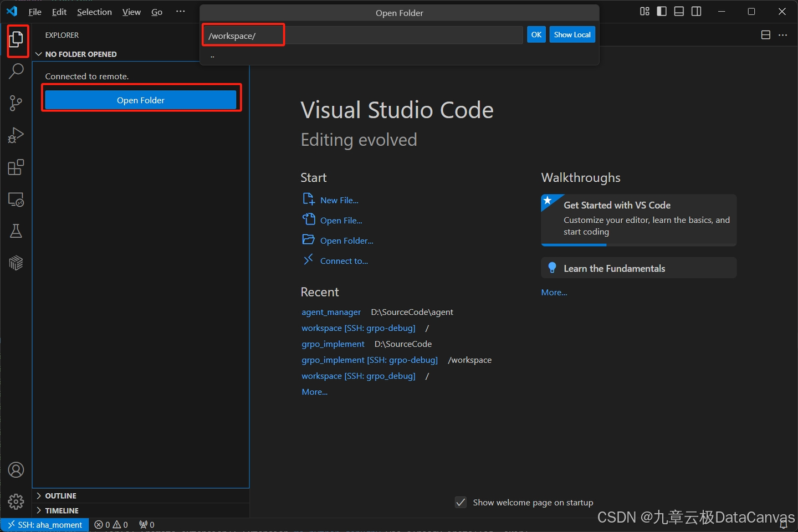Click the lightbulb icon of Learn the Fundamentals
The image size is (798, 532).
(552, 268)
